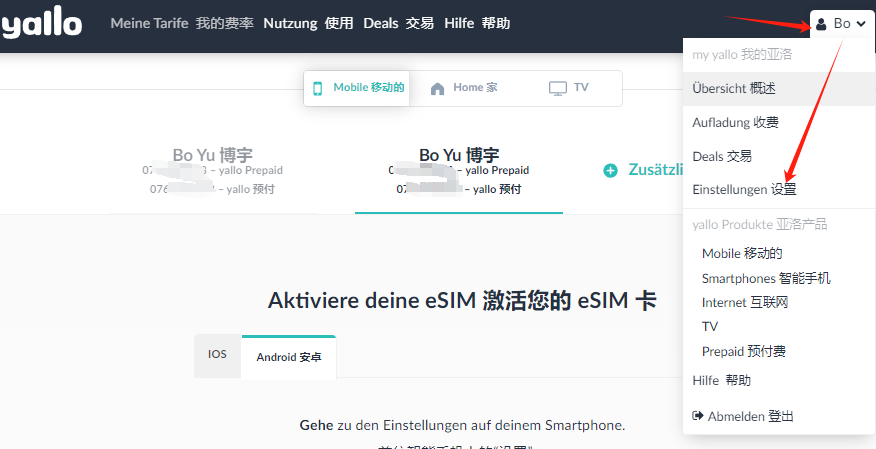Click the Home house icon
The height and width of the screenshot is (449, 876).
pyautogui.click(x=437, y=88)
